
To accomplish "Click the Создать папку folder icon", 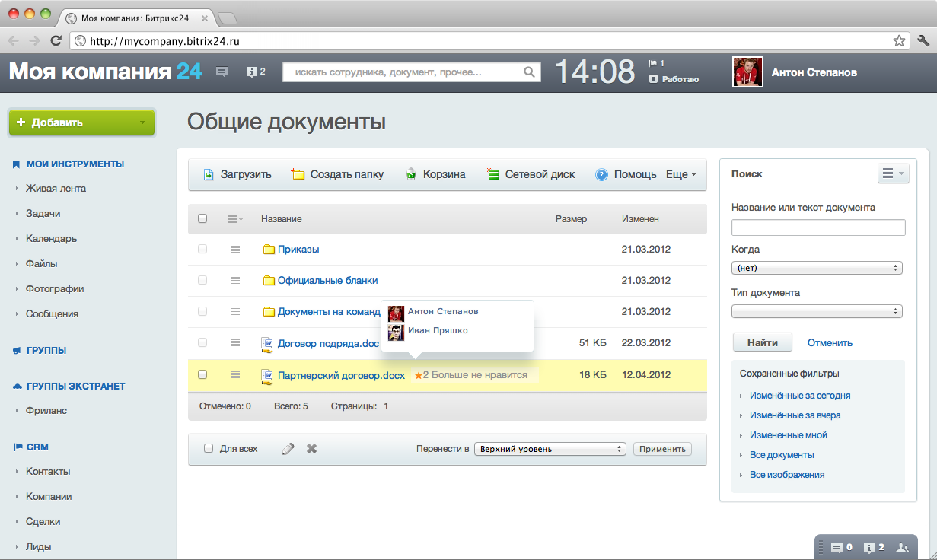I will [298, 174].
